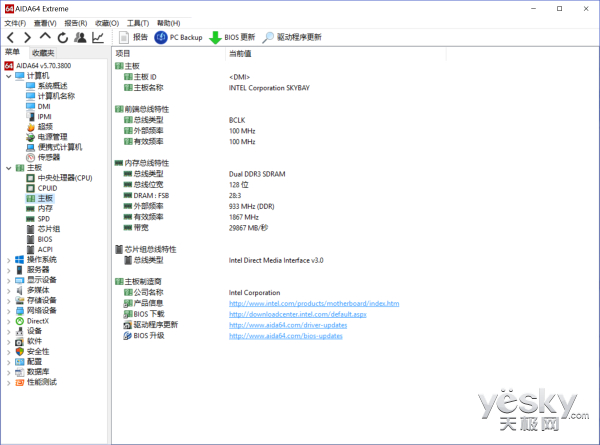Screen dimensions: 600x445
Task: Select the DMI tree item
Action: tap(38, 106)
